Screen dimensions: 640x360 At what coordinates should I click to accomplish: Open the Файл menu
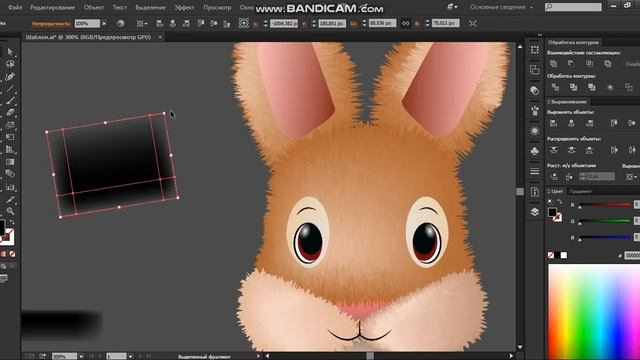[x=15, y=7]
